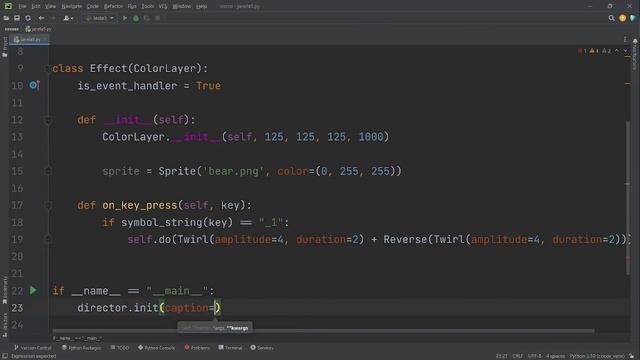Toggle the read-only lock icon
Viewport: 640px width, 360px height.
pos(632,356)
